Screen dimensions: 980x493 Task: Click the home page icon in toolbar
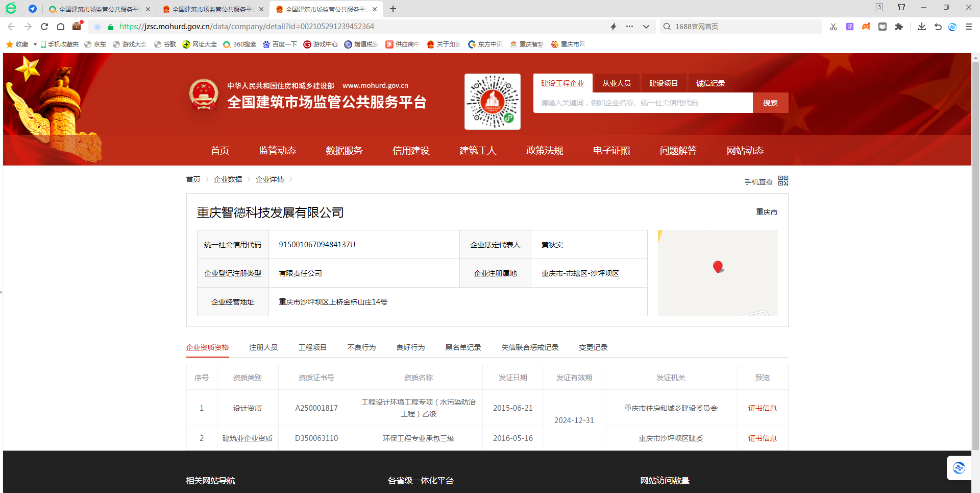(61, 27)
